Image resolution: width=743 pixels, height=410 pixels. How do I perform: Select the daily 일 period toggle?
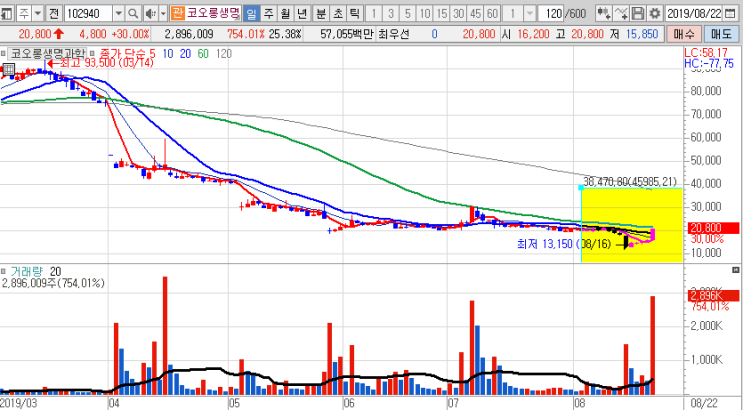coord(251,13)
